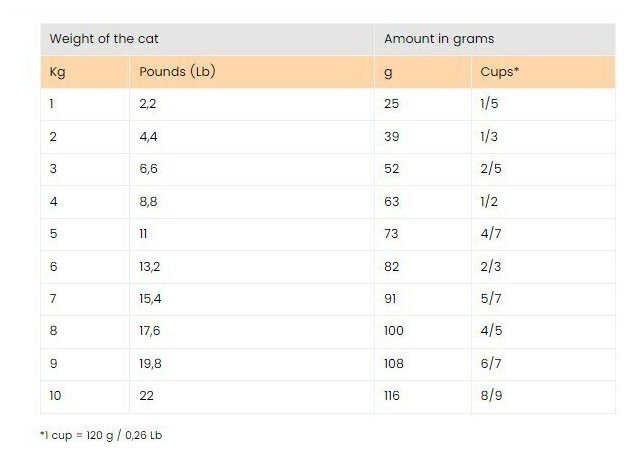The image size is (632, 453).
Task: Click the 'g' column header
Action: coord(388,72)
